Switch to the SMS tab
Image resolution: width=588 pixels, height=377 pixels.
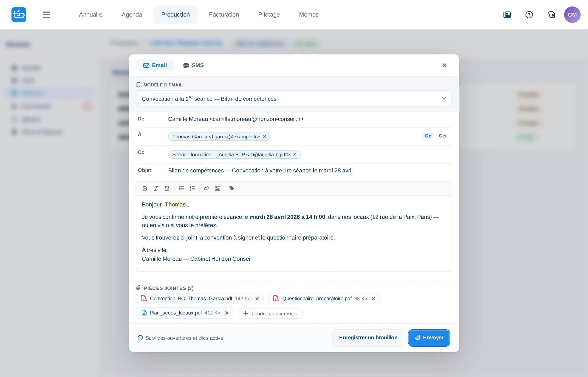click(193, 65)
